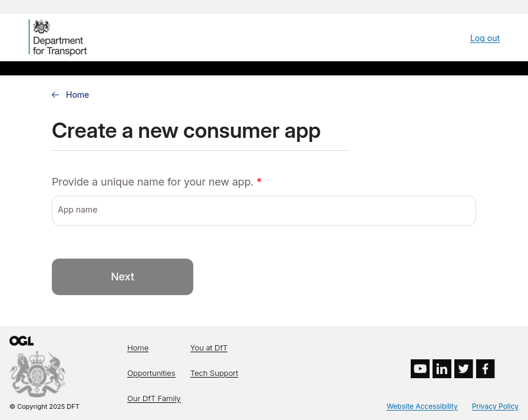Viewport: 528px width, 420px height.
Task: Focus the App name text field
Action: point(263,210)
